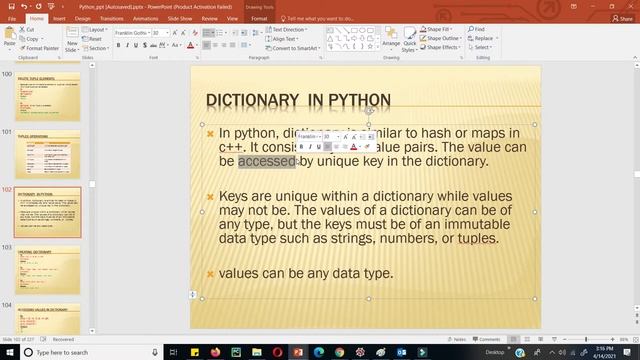Image resolution: width=640 pixels, height=360 pixels.
Task: Open Shape Fill dropdown
Action: click(x=436, y=29)
